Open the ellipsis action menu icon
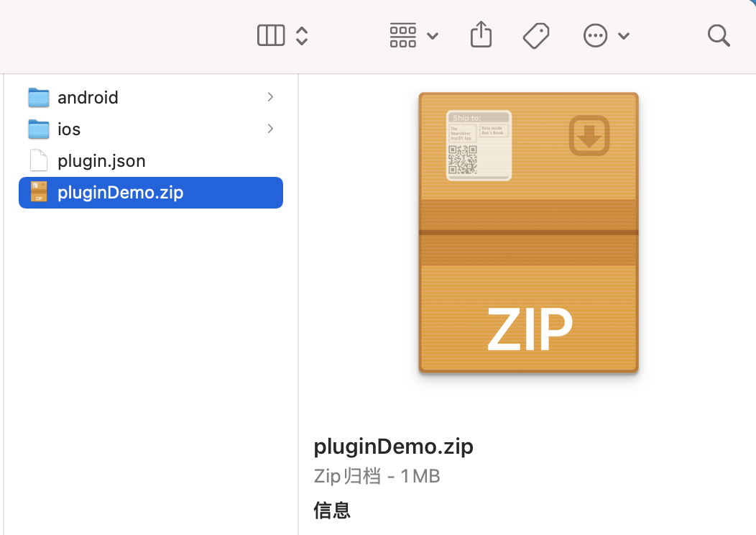Screen dimensions: 756x535 pos(596,36)
